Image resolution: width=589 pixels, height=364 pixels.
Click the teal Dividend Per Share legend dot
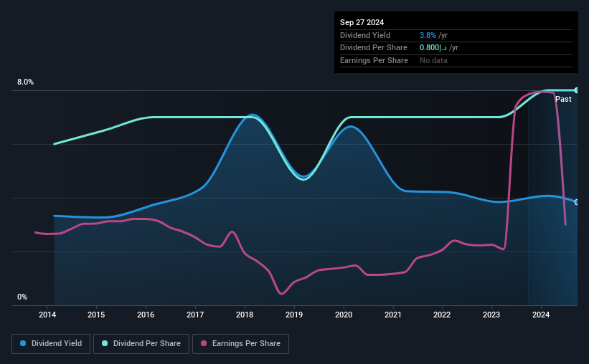(105, 343)
